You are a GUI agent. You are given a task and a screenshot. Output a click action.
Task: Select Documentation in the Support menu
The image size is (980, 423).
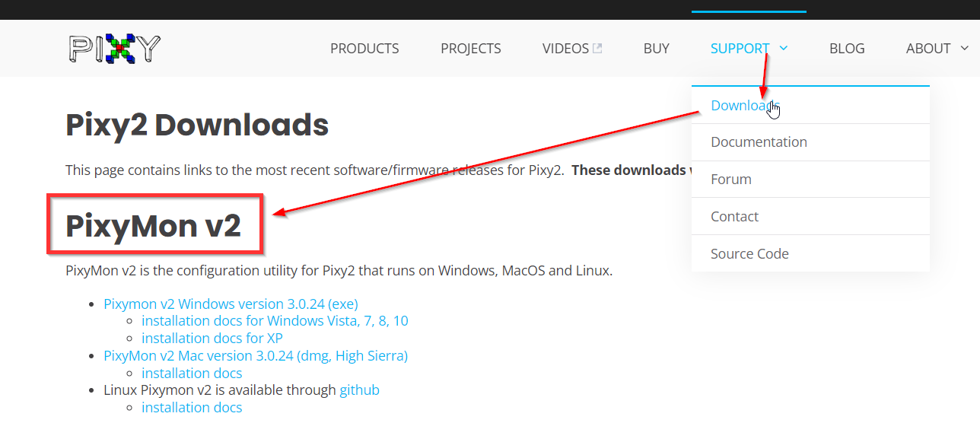(810, 142)
